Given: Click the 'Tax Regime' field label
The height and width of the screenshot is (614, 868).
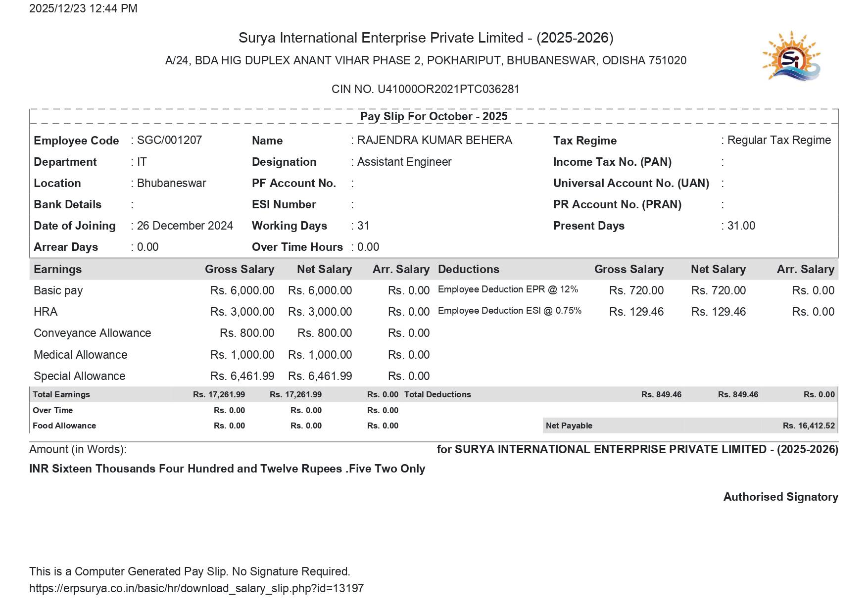Looking at the screenshot, I should (x=585, y=141).
